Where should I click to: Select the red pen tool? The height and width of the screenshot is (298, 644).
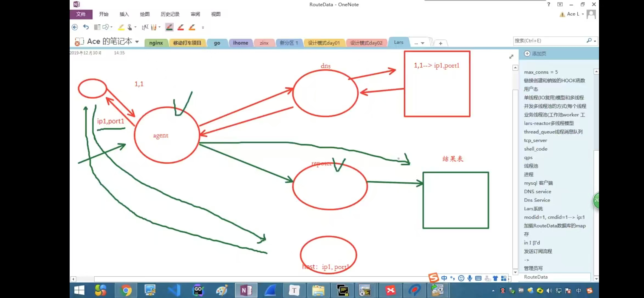(x=181, y=27)
